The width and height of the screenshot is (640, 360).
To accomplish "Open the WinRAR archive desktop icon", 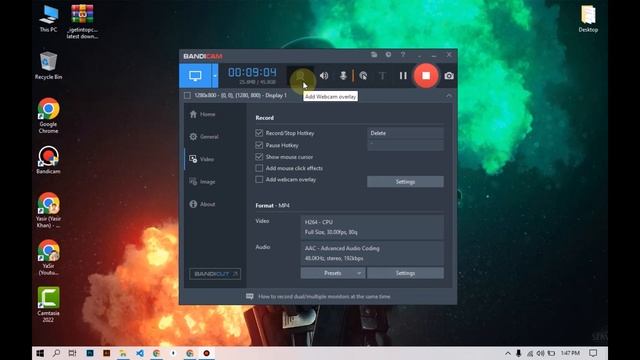I will pyautogui.click(x=82, y=21).
